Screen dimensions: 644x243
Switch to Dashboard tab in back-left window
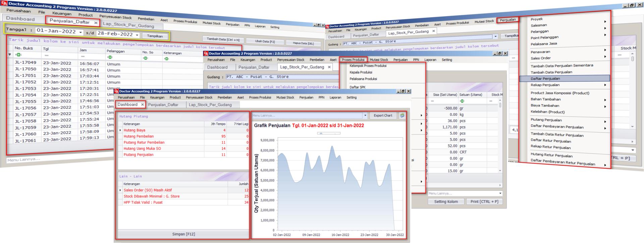20,19
